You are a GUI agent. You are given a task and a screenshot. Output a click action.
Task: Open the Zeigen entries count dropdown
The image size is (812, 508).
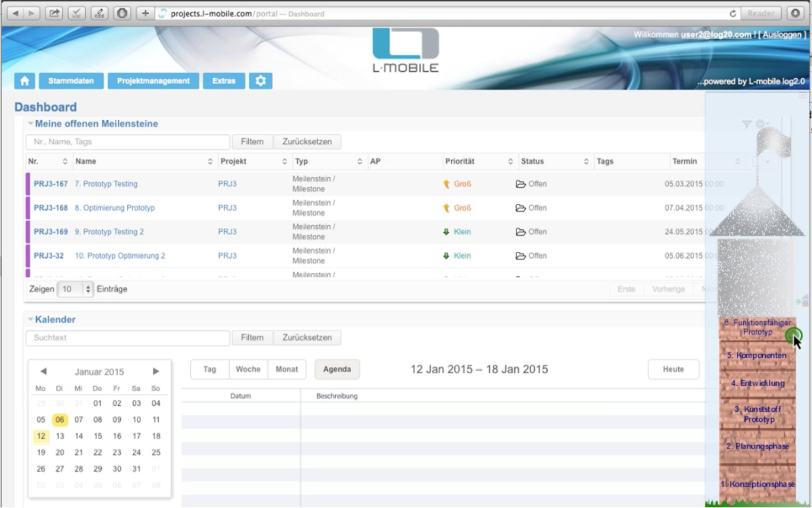tap(75, 289)
